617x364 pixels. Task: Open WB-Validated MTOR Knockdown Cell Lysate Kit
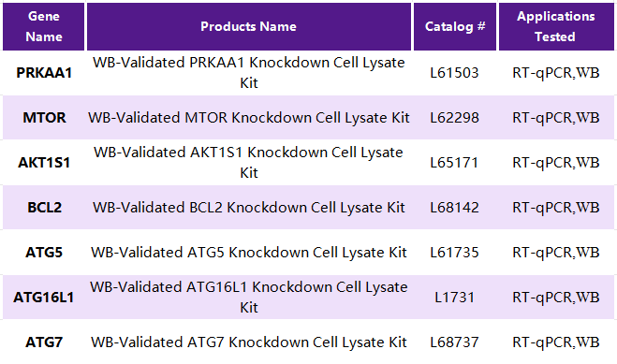tap(249, 118)
